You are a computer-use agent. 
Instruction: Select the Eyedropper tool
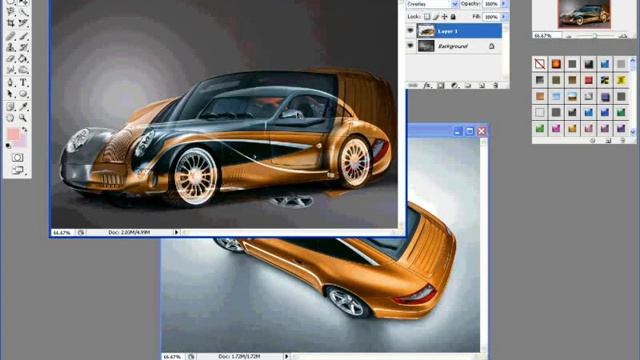pos(23,107)
